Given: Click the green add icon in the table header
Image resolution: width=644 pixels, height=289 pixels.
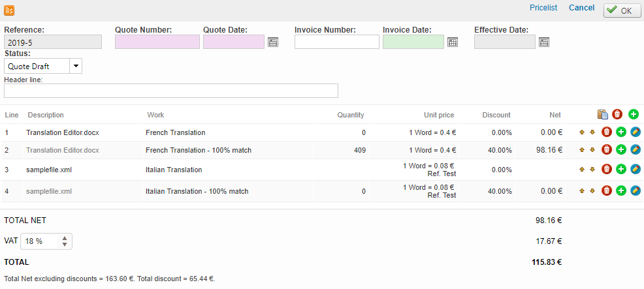Looking at the screenshot, I should [633, 115].
